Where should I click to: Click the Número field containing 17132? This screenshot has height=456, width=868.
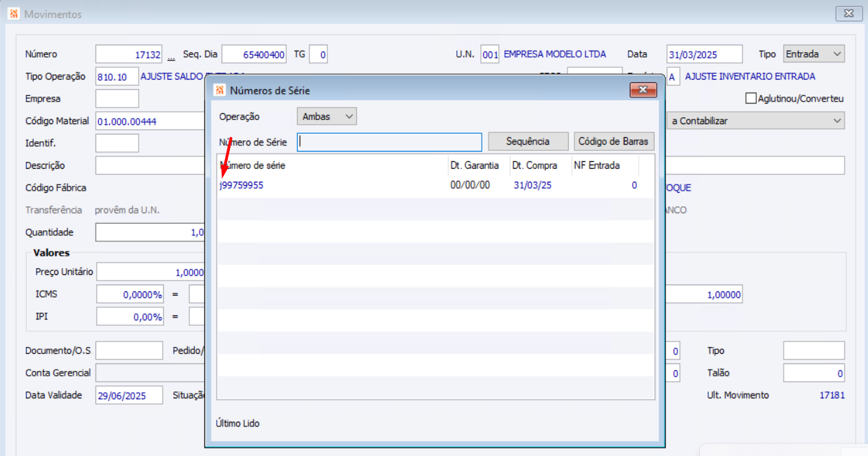(130, 54)
